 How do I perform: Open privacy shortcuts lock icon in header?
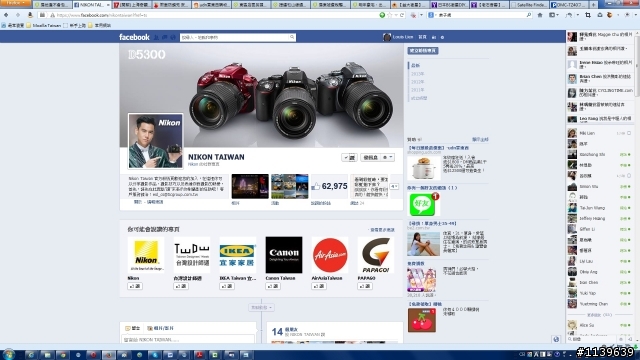(x=434, y=37)
